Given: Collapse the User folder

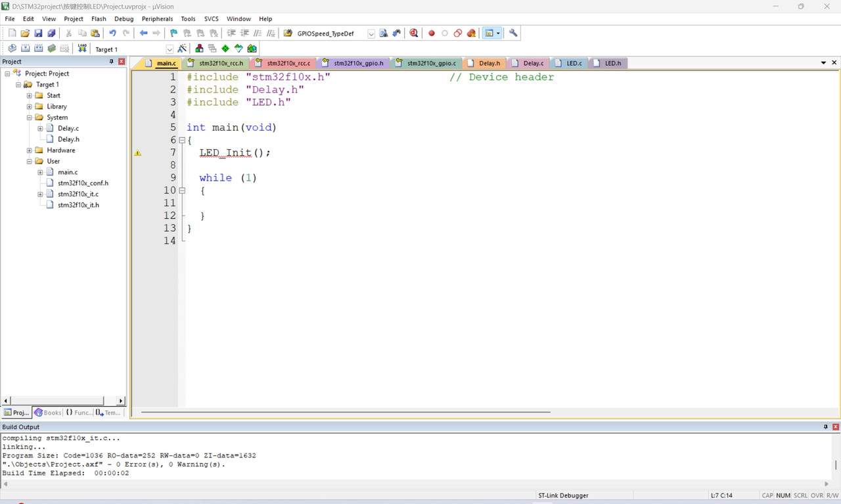Looking at the screenshot, I should [29, 161].
